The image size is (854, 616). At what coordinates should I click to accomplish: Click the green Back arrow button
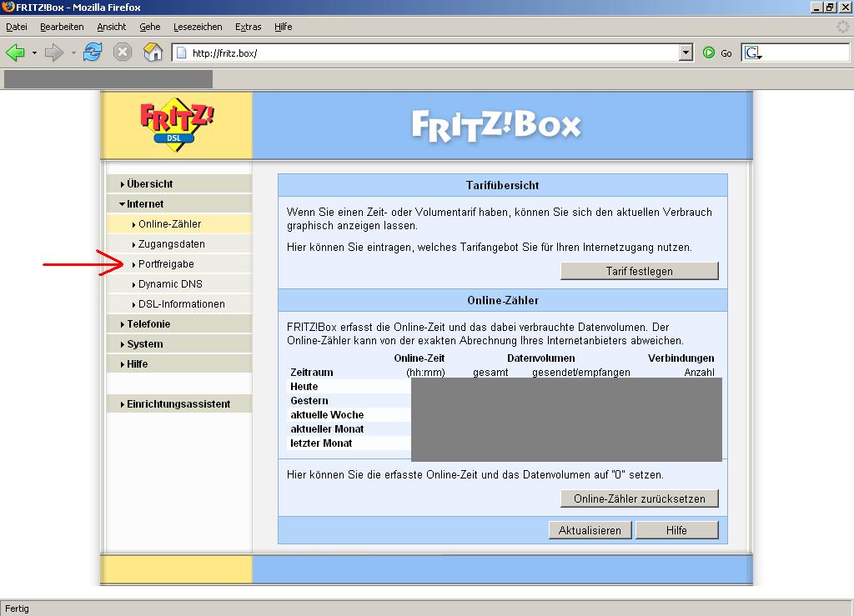click(15, 53)
